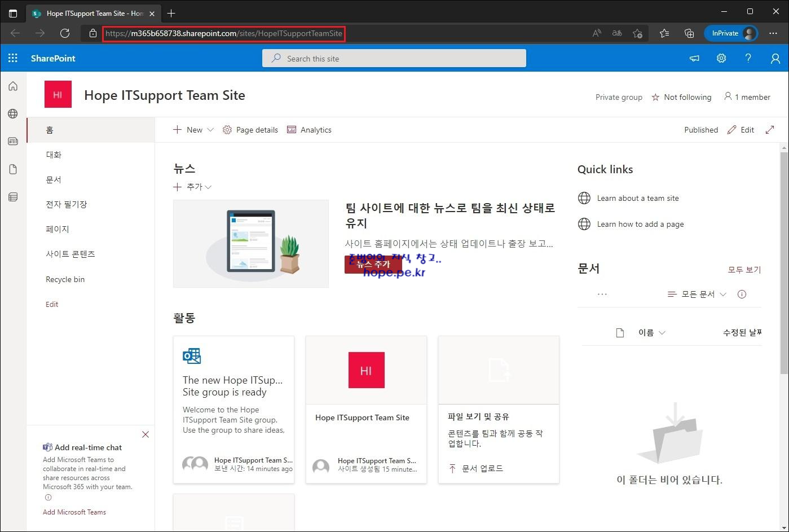Viewport: 789px width, 532px height.
Task: Open the browser Collections icon
Action: [x=689, y=33]
